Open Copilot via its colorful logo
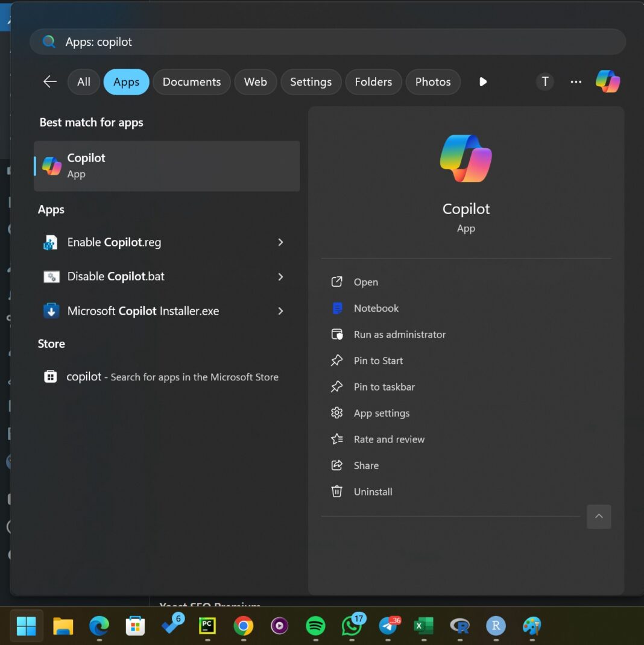The image size is (644, 645). coord(607,81)
